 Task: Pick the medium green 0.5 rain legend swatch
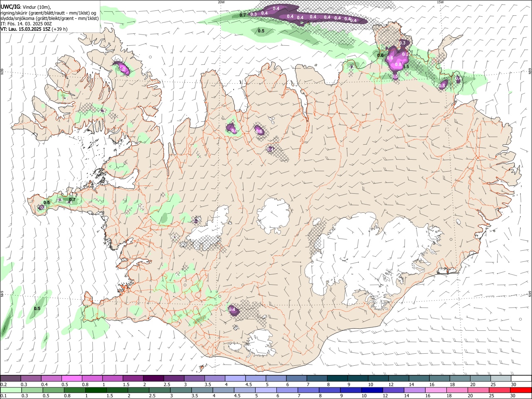pyautogui.click(x=53, y=390)
